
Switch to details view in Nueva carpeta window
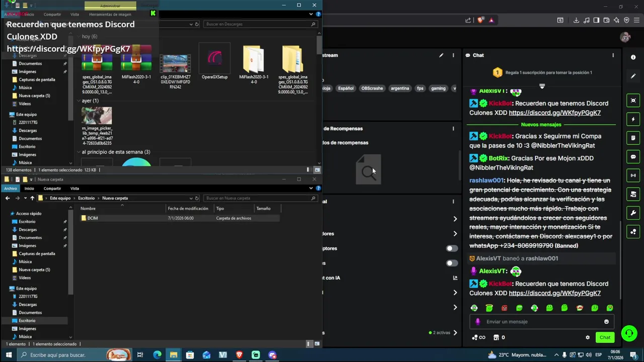click(309, 344)
